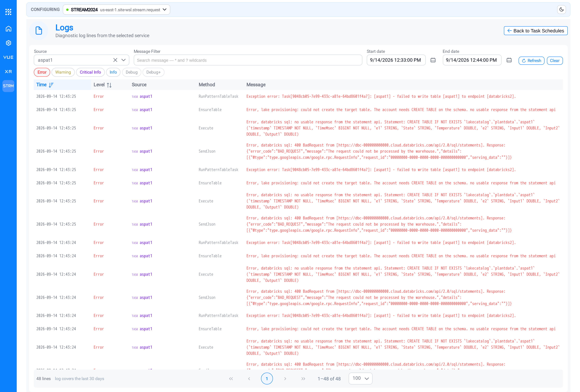This screenshot has height=392, width=580.
Task: Click the Start date input field
Action: pyautogui.click(x=396, y=60)
